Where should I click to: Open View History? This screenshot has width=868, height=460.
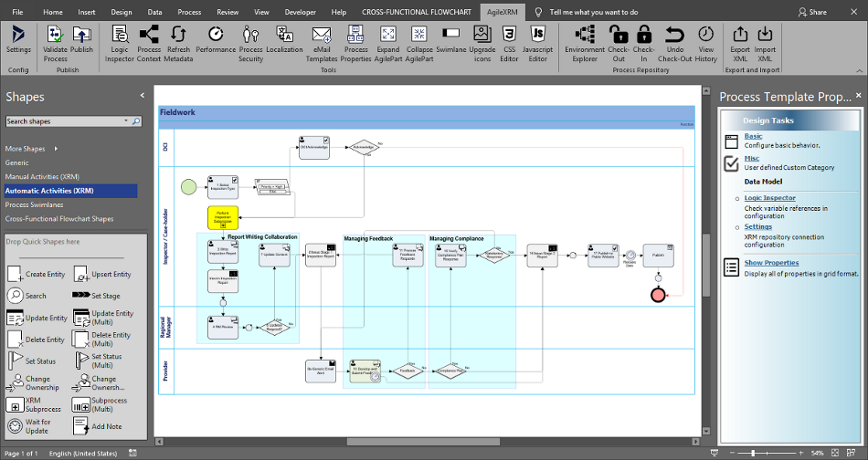pyautogui.click(x=705, y=43)
